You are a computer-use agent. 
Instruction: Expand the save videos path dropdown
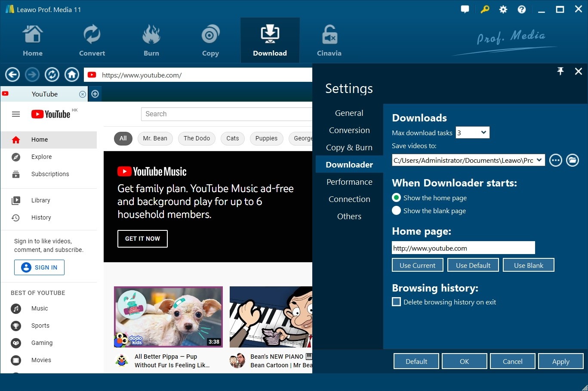coord(539,160)
